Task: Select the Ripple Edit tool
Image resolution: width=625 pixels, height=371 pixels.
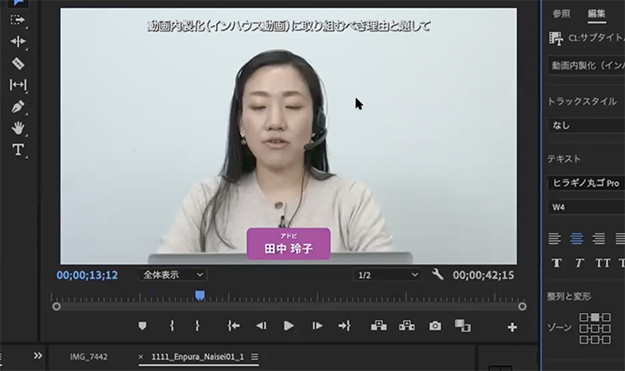Action: (18, 41)
